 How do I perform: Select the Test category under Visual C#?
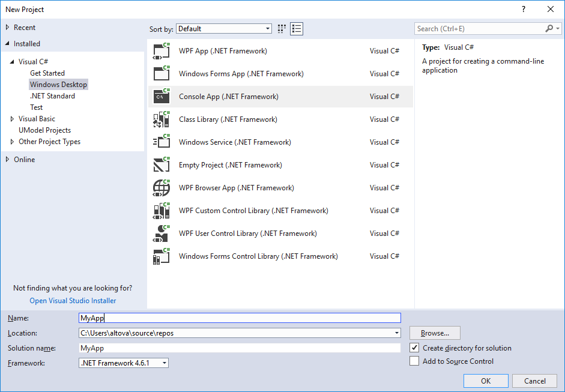click(37, 107)
